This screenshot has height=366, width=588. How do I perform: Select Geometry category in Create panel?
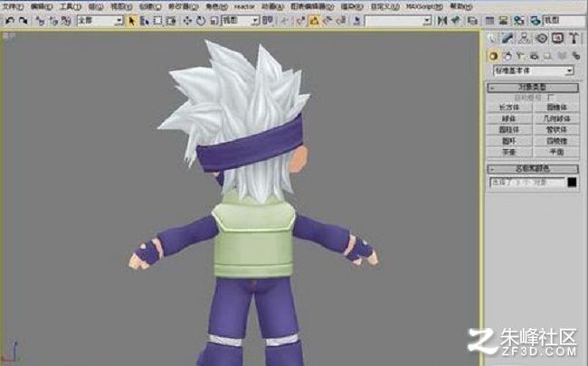click(493, 56)
